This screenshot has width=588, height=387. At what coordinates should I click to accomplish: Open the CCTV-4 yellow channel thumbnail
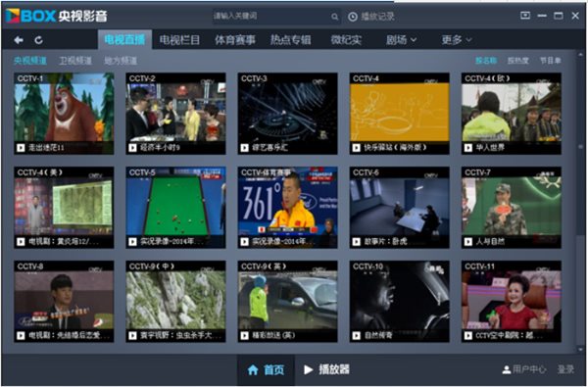click(x=400, y=114)
